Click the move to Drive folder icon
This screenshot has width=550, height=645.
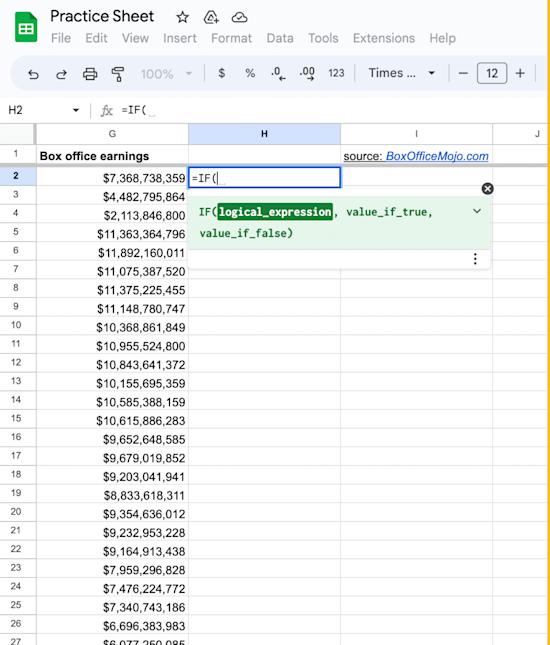point(211,17)
